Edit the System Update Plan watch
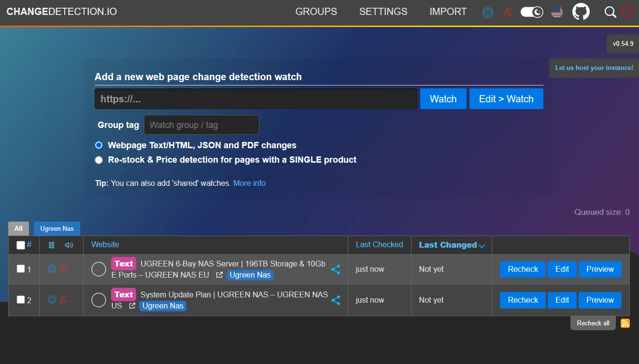Viewport: 639px width, 364px height. pos(562,300)
